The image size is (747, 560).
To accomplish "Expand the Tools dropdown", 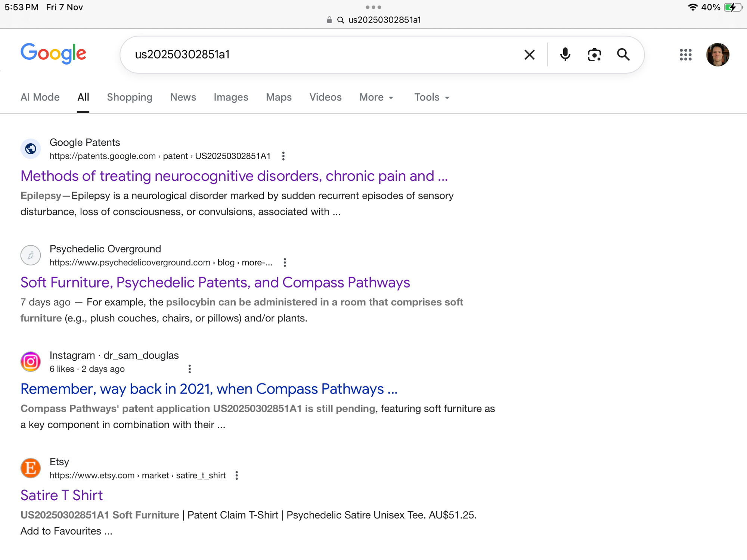I will tap(431, 97).
